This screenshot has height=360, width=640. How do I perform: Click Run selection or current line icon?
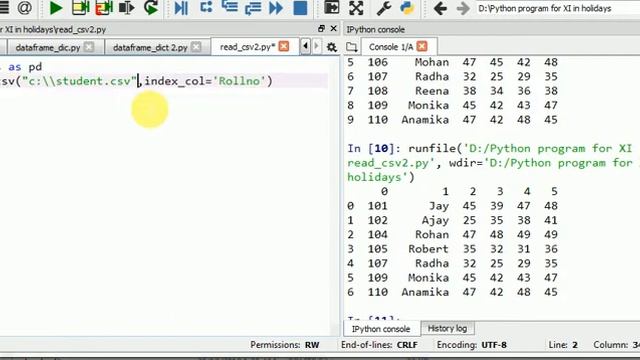tap(127, 8)
